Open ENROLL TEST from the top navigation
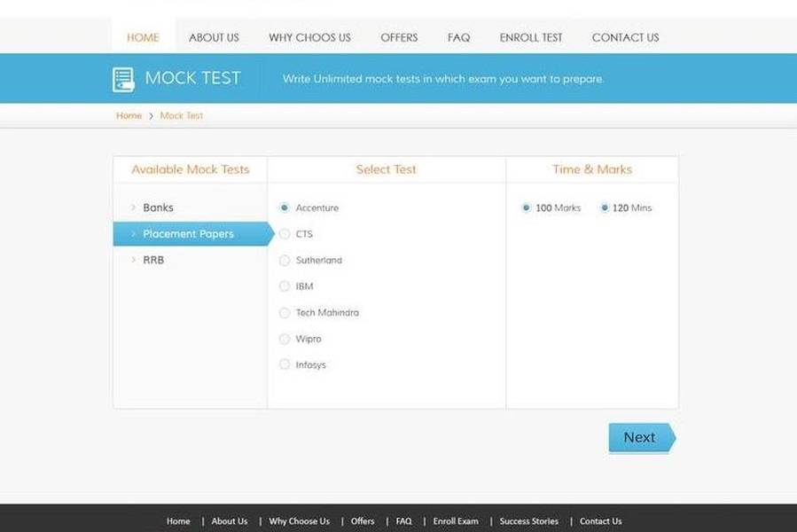The width and height of the screenshot is (797, 532). tap(531, 37)
